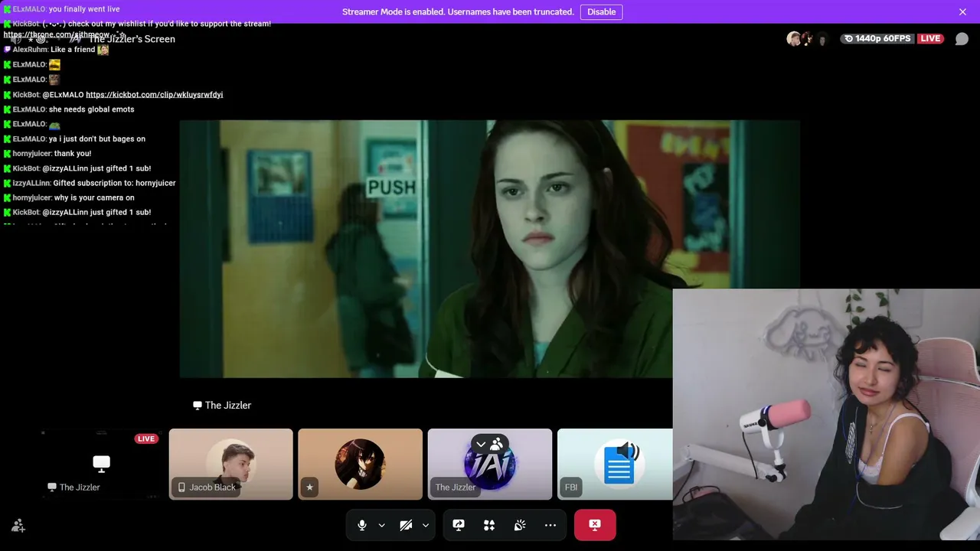Open the soundboard icon
The image size is (980, 551).
(x=520, y=525)
